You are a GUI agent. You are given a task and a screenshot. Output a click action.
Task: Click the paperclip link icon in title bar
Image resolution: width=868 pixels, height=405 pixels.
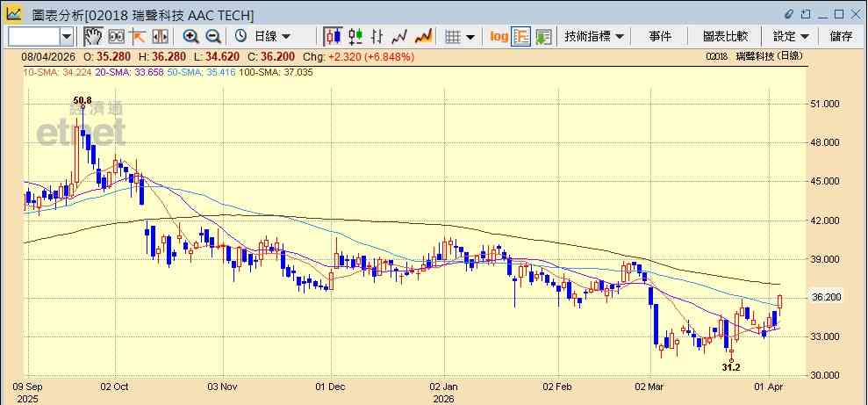pos(789,14)
